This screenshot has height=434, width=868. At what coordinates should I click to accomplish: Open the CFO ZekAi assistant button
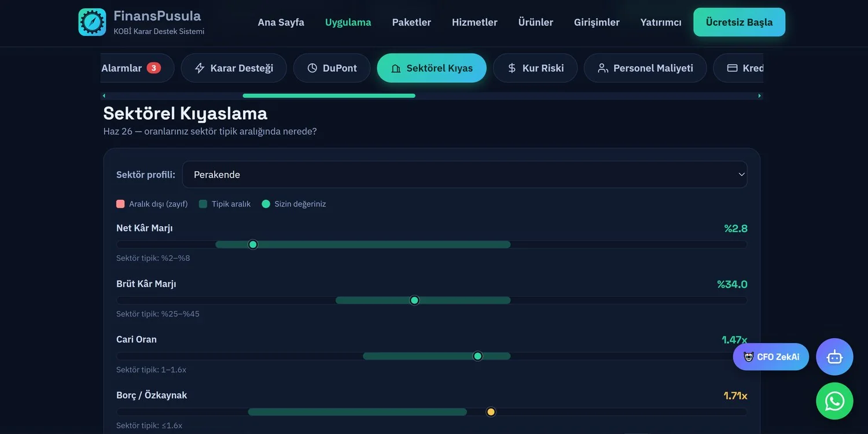[x=771, y=357]
